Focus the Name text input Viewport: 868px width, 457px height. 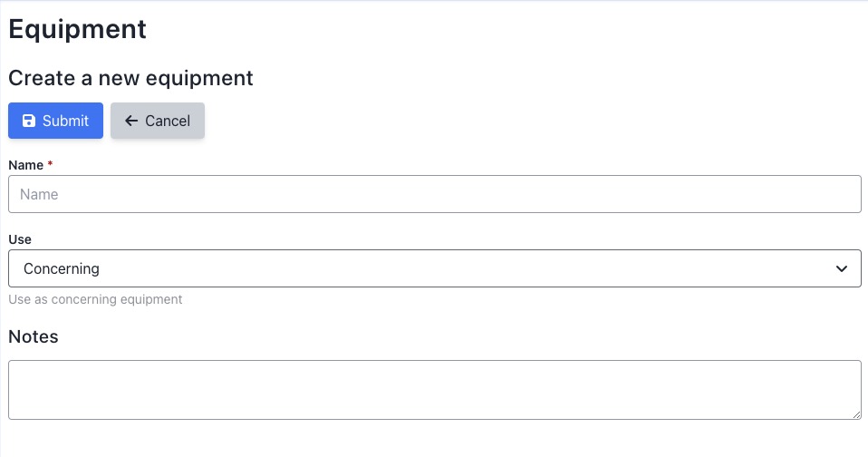434,194
